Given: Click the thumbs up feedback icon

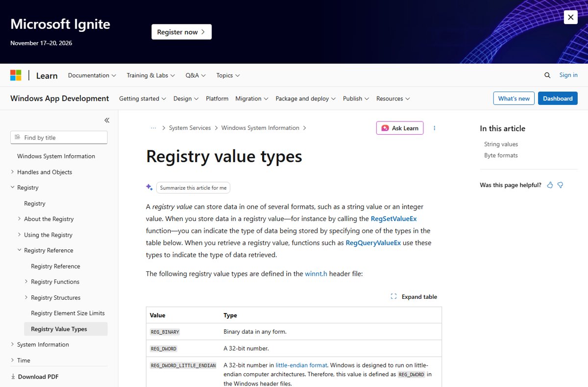Looking at the screenshot, I should pos(550,185).
